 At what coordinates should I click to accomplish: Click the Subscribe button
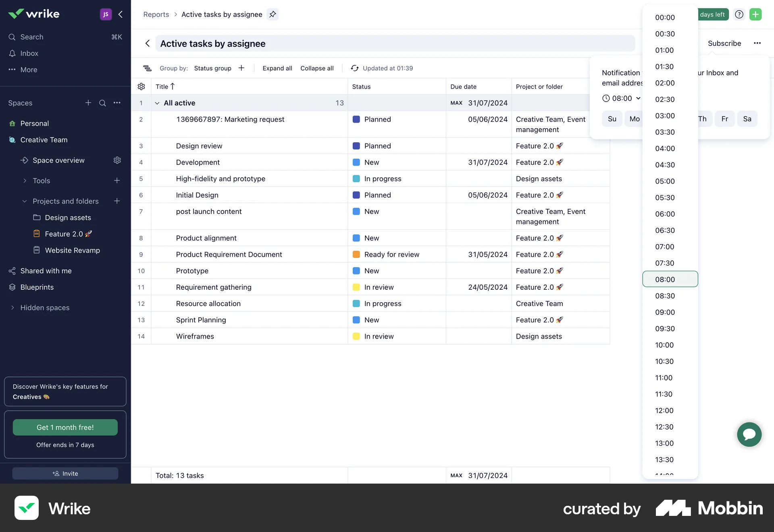point(724,43)
